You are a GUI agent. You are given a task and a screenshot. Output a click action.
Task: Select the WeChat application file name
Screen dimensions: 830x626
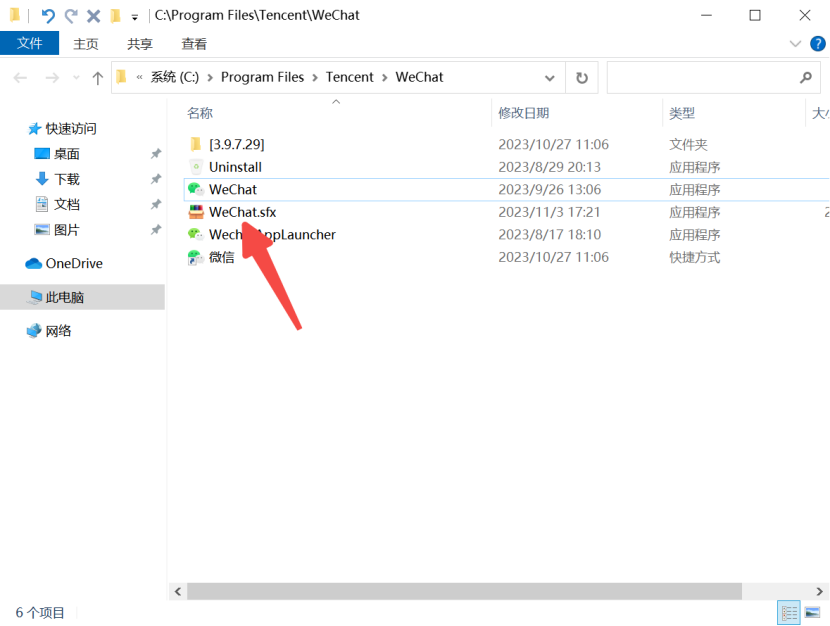point(233,189)
